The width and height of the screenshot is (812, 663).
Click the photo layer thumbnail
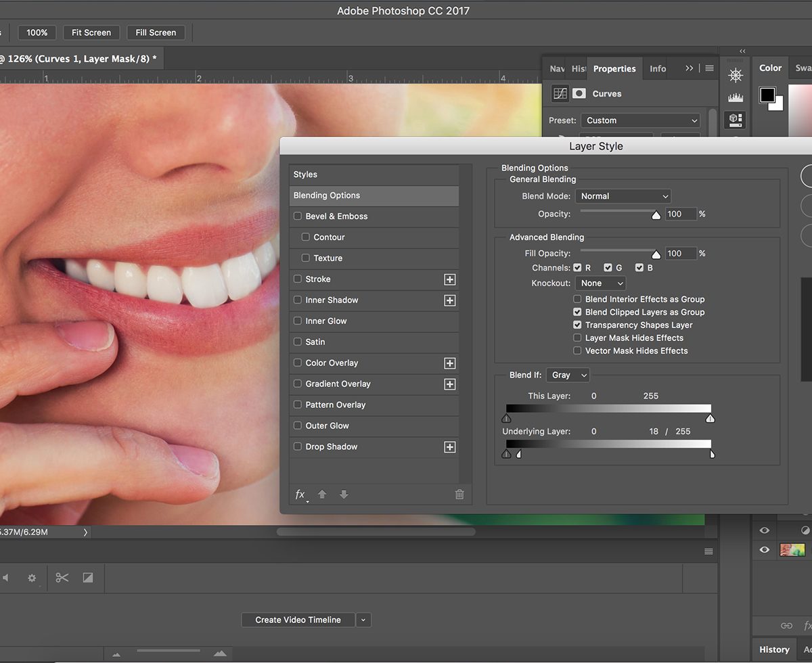click(792, 550)
